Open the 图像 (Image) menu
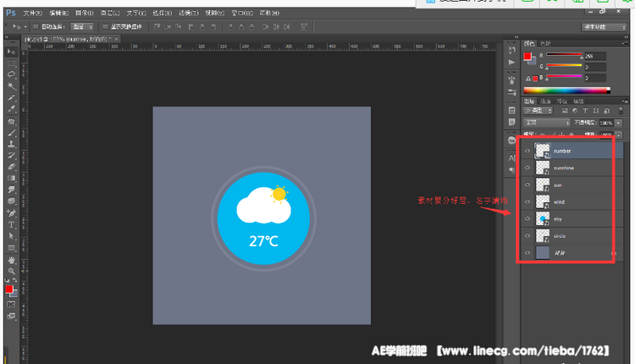Viewport: 635px width, 364px height. (x=85, y=14)
